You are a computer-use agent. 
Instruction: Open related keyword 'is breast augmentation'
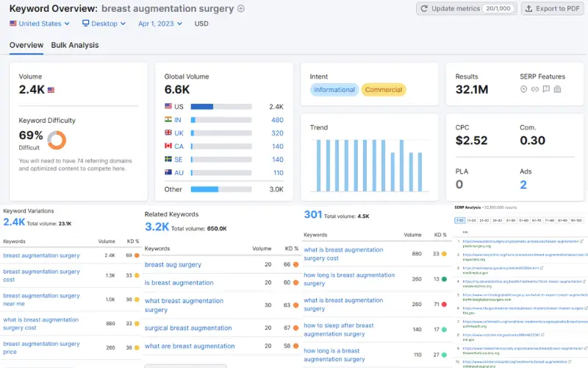pos(179,283)
